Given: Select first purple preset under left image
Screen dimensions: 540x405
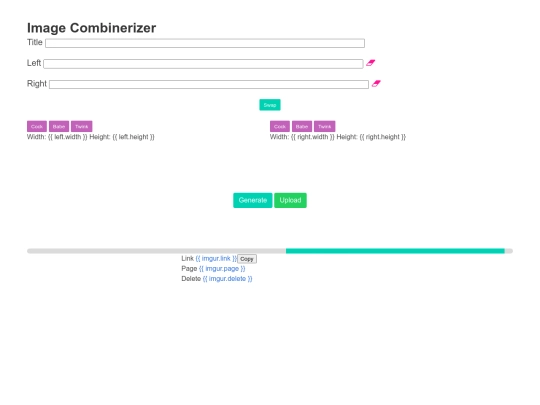Looking at the screenshot, I should (x=37, y=126).
